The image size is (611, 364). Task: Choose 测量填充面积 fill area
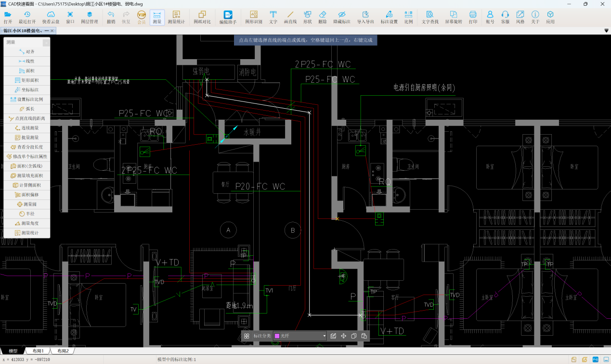point(27,176)
